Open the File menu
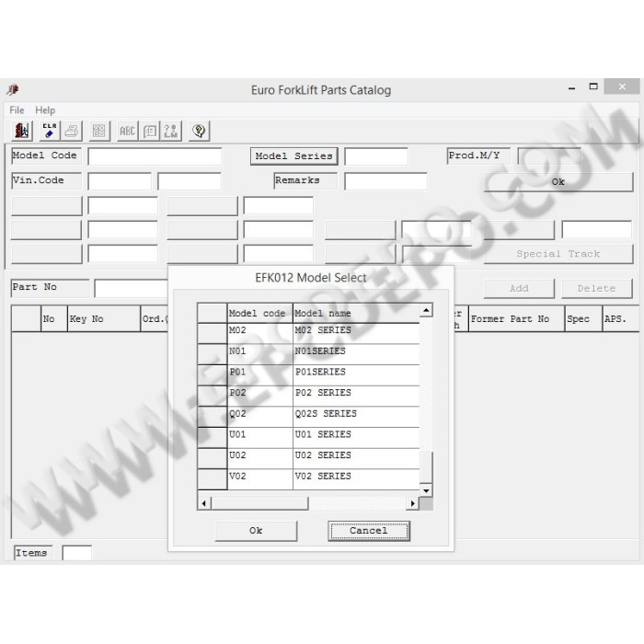The width and height of the screenshot is (644, 644). 17,110
